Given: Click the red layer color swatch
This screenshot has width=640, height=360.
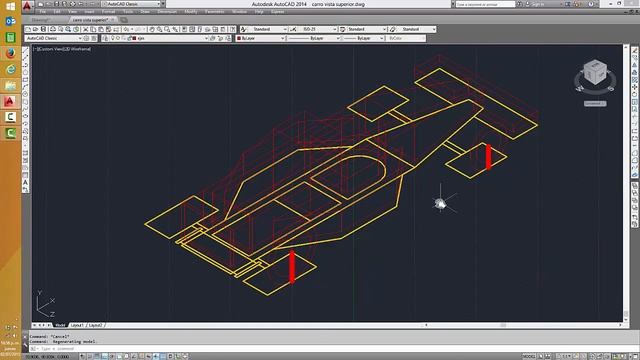Looking at the screenshot, I should pos(134,38).
